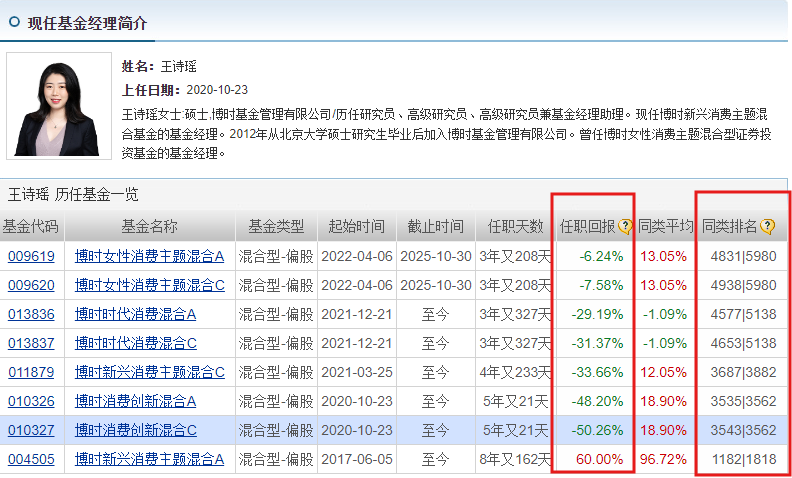792x478 pixels.
Task: Click the 同类排名 column header text
Action: (x=729, y=226)
